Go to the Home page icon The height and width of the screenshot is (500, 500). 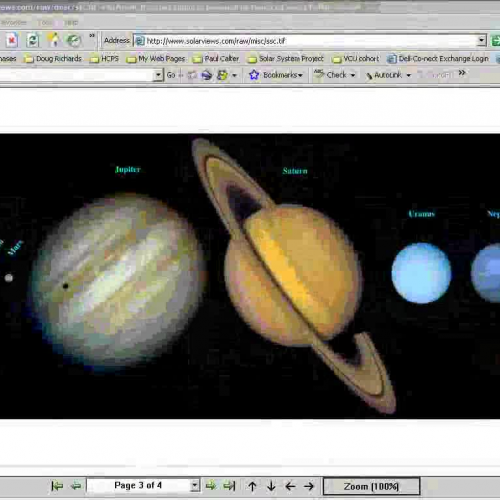(x=53, y=40)
